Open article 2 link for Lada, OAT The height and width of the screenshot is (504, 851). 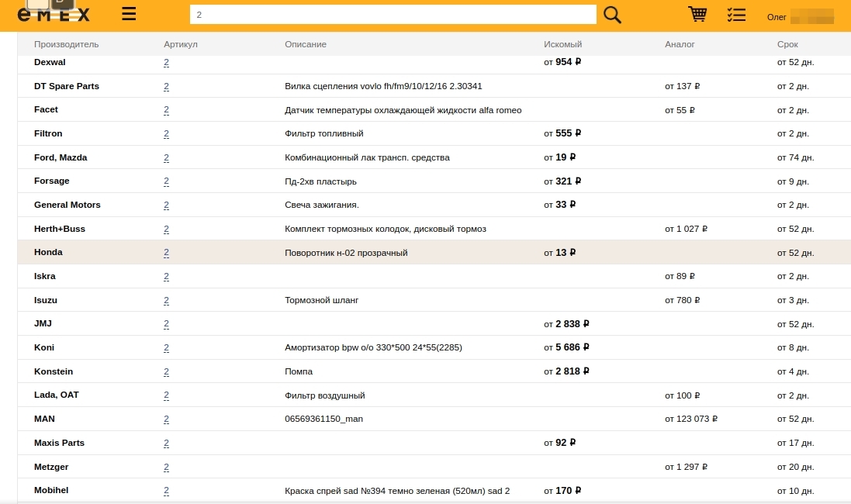pos(166,395)
